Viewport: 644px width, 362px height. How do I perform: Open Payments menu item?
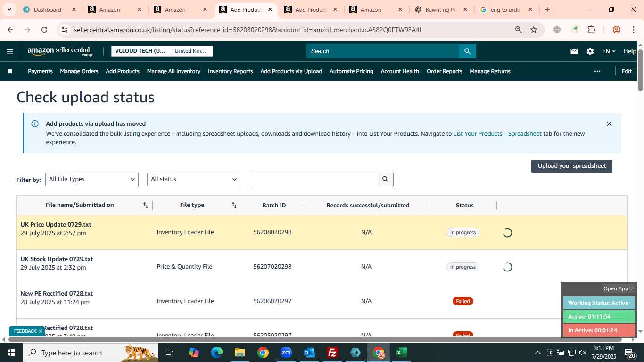[x=40, y=71]
